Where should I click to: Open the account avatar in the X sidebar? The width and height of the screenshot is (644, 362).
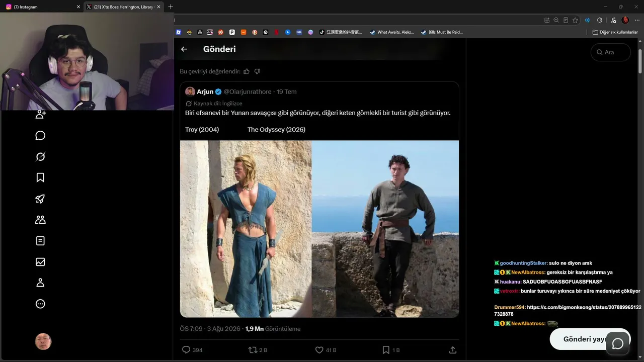[x=43, y=342]
